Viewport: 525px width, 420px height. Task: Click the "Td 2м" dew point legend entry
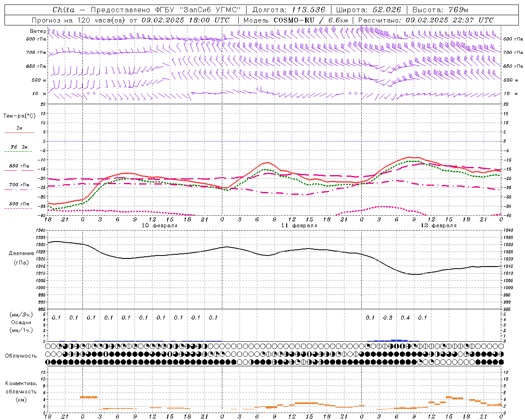coord(19,147)
